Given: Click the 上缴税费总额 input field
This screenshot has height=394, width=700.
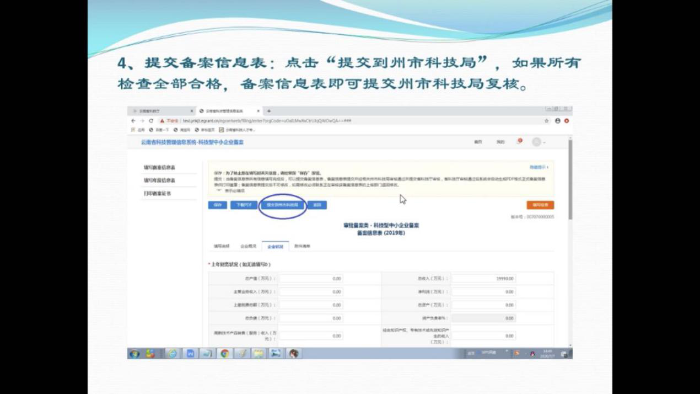Looking at the screenshot, I should pyautogui.click(x=311, y=305).
